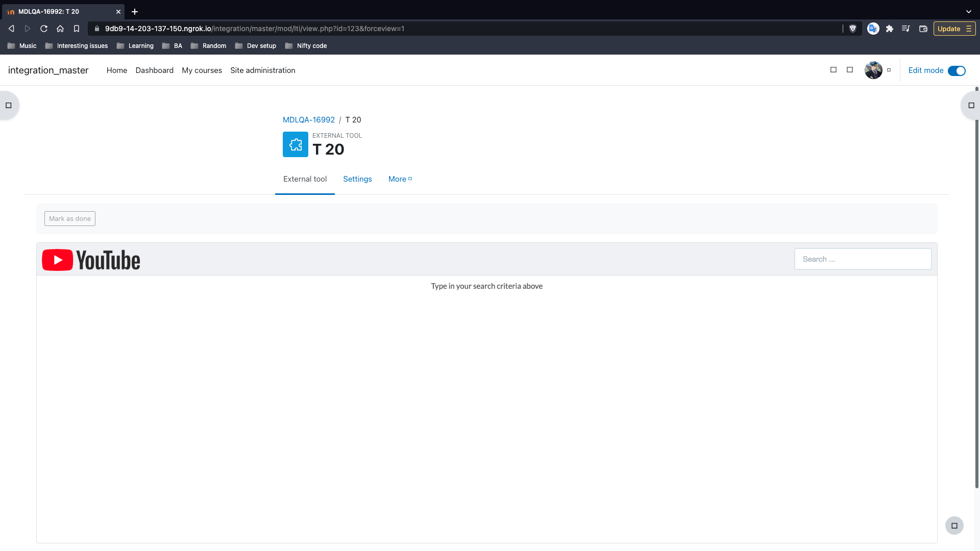Click the user profile avatar
This screenshot has width=980, height=551.
click(873, 70)
